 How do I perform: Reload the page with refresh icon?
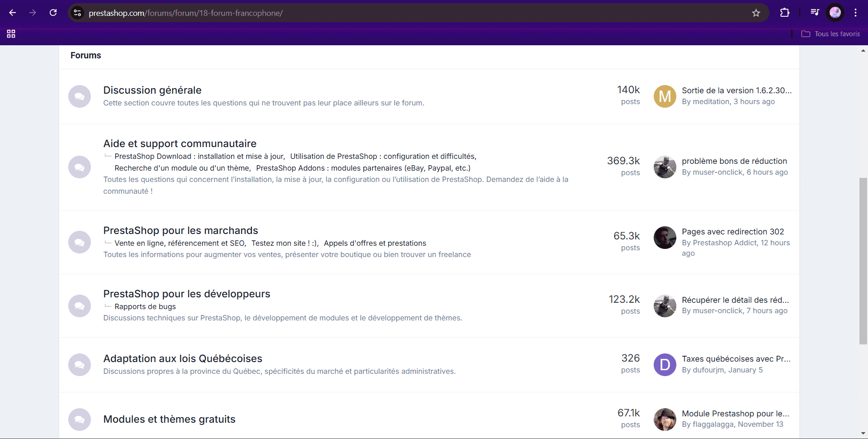[53, 13]
